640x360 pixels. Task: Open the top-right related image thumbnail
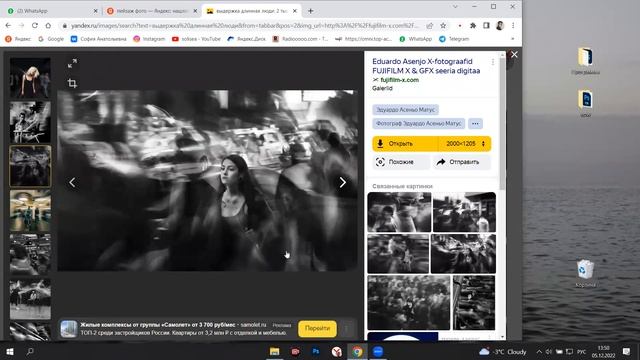[464, 212]
